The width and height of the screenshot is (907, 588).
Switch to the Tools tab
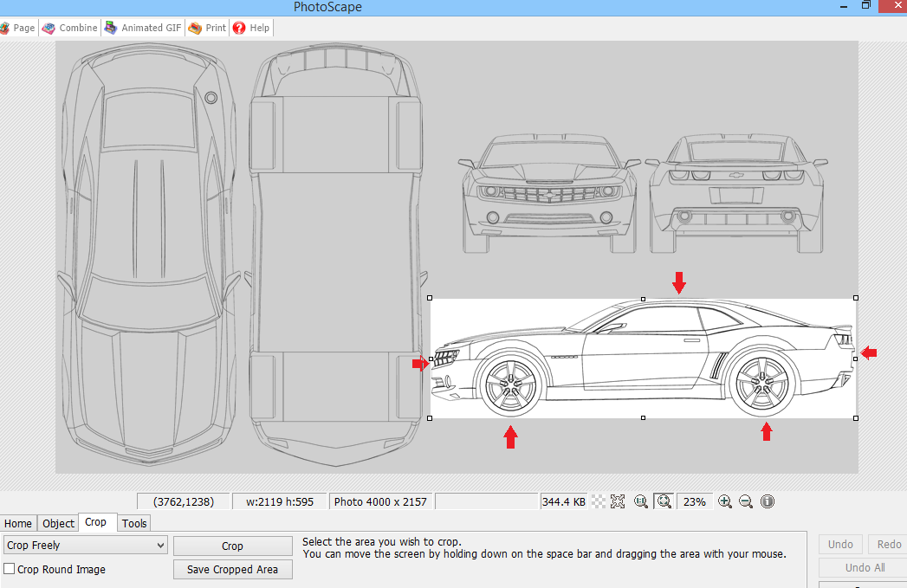pyautogui.click(x=134, y=523)
